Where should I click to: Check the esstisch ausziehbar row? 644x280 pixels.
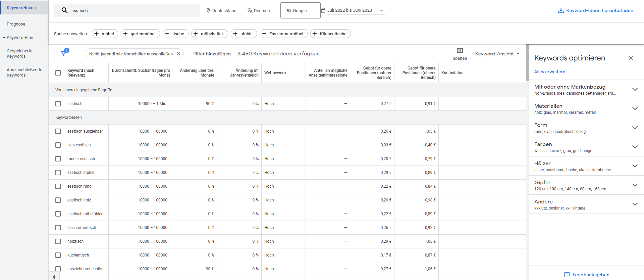58,131
